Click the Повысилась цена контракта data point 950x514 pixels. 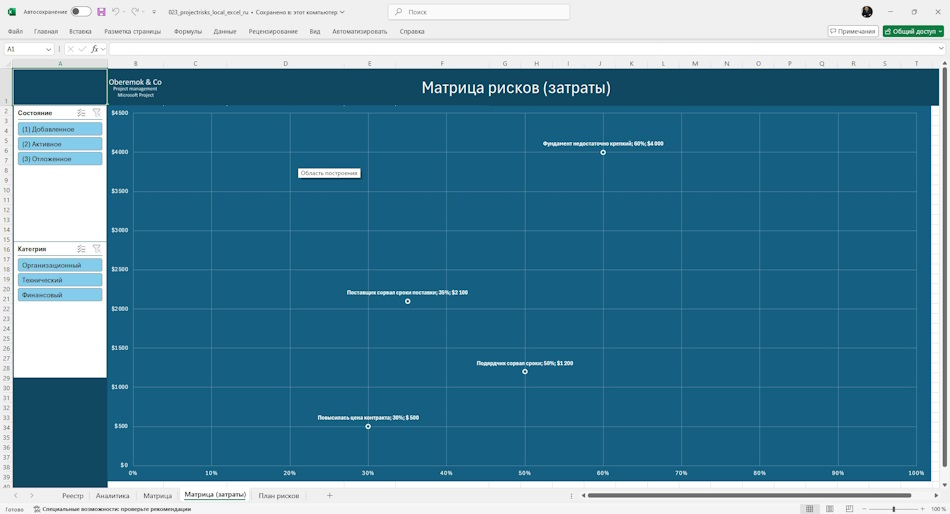coord(368,427)
